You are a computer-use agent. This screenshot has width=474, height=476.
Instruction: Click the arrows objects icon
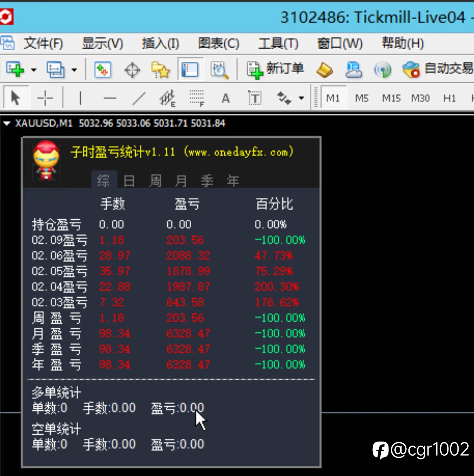(x=284, y=98)
